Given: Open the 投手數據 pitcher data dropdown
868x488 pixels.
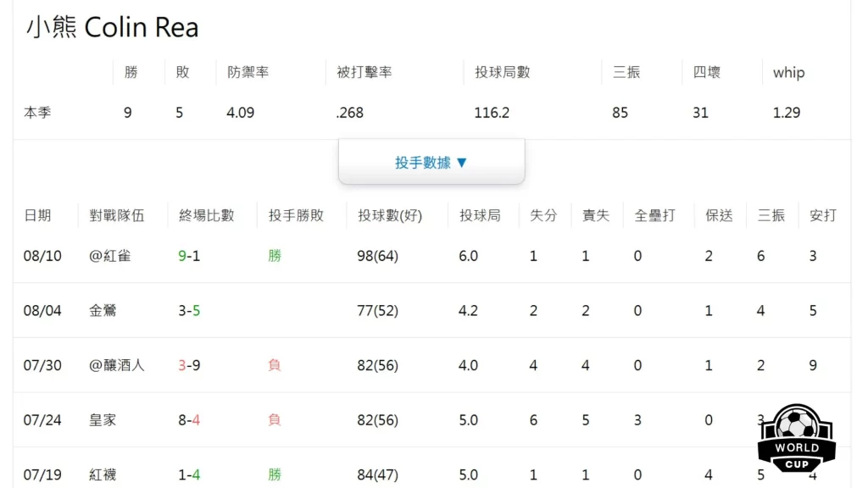Looking at the screenshot, I should [x=431, y=164].
